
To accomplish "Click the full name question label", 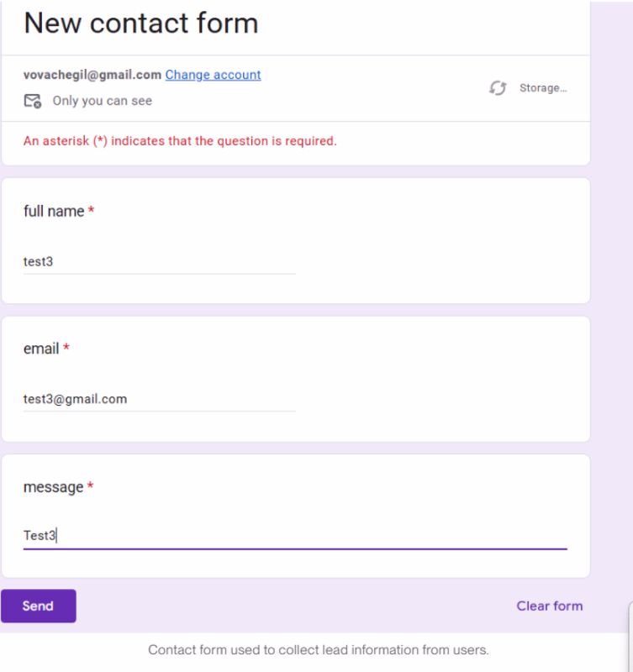I will coord(54,211).
